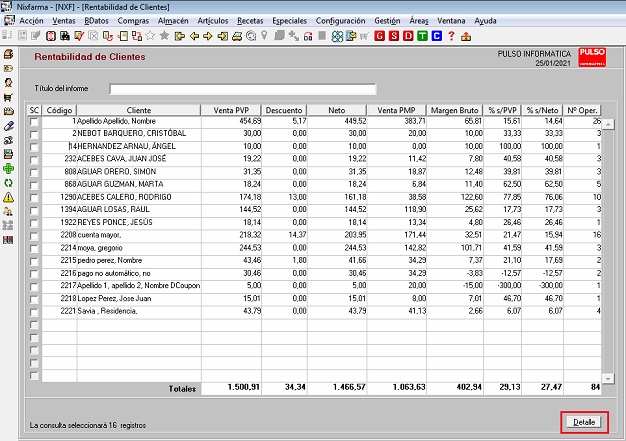Go to previous record with left yellow arrow
Screen dimensions: 626x441
click(194, 37)
